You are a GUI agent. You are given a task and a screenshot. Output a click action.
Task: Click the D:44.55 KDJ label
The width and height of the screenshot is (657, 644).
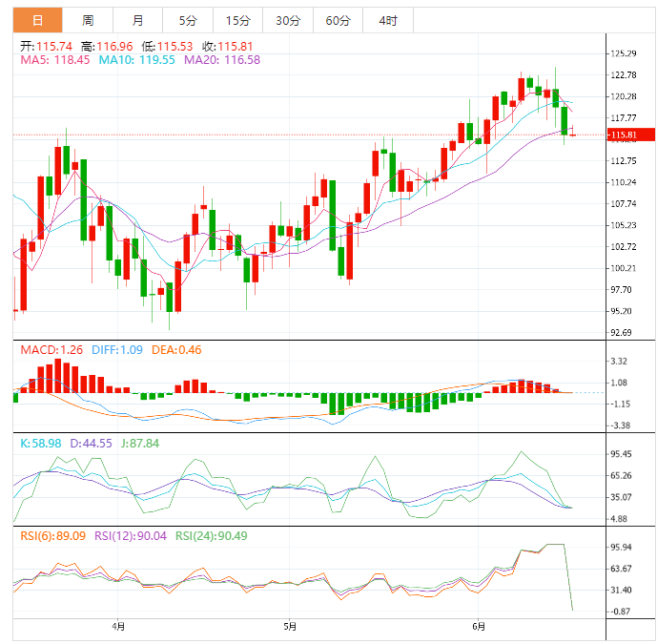click(x=91, y=444)
